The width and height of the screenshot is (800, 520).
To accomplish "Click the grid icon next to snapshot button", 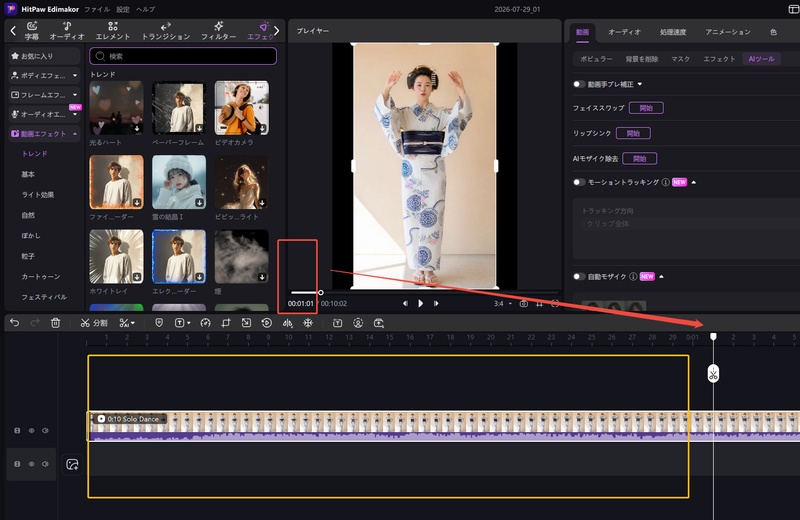I will (539, 304).
